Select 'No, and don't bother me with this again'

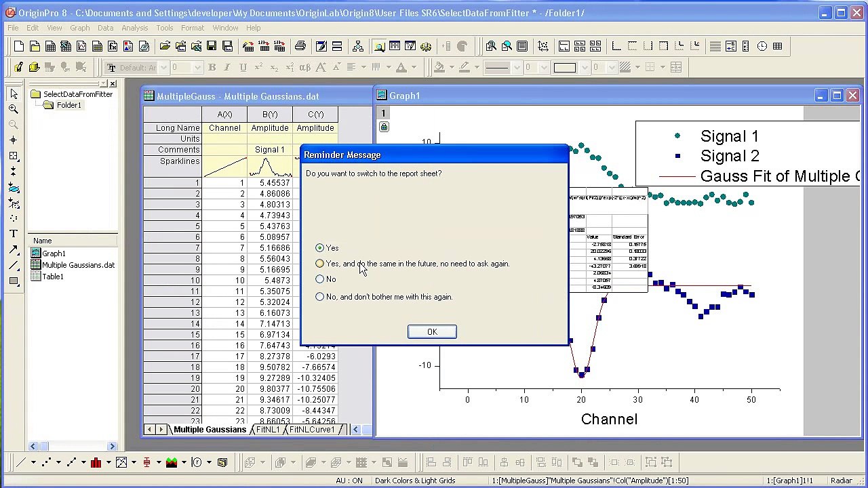pos(319,297)
